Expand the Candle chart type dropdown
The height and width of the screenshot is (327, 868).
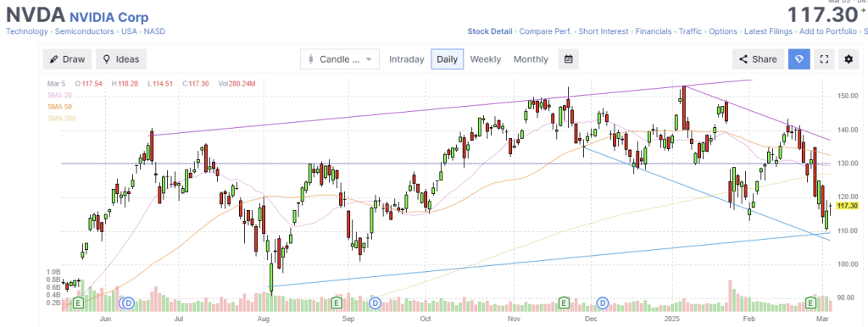click(x=340, y=59)
